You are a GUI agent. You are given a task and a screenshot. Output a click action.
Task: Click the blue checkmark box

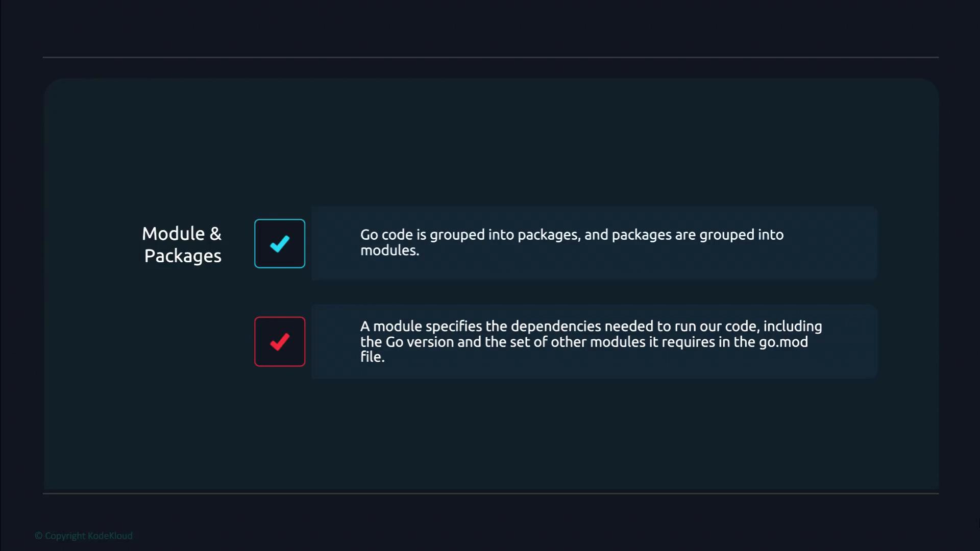[280, 243]
